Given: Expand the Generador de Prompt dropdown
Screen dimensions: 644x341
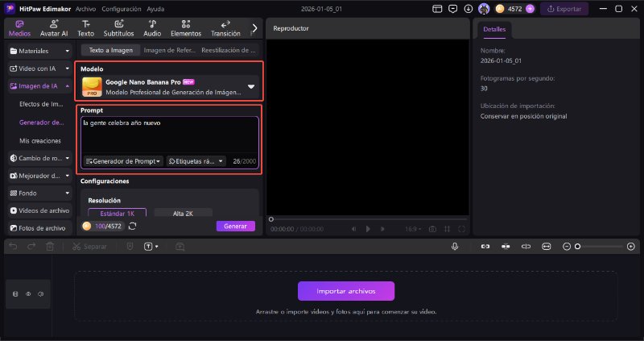Looking at the screenshot, I should point(124,161).
